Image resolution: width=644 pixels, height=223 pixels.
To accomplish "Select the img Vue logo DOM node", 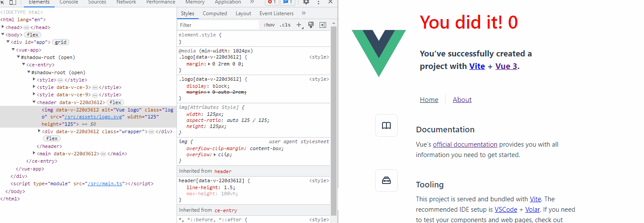I will (88, 117).
